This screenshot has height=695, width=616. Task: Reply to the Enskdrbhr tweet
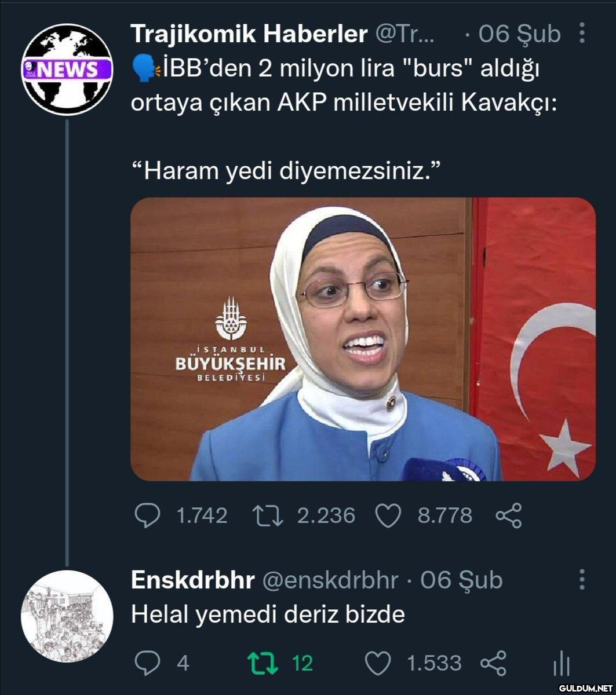click(147, 663)
